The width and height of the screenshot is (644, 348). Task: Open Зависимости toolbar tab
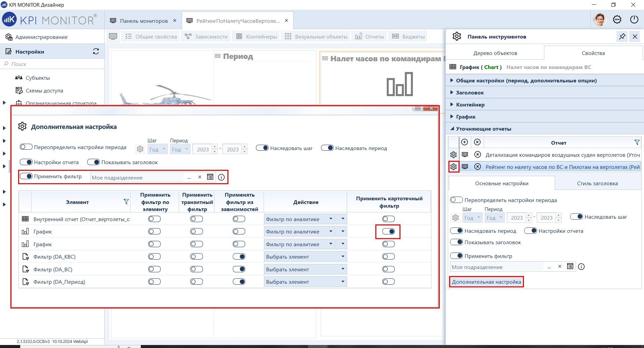206,37
